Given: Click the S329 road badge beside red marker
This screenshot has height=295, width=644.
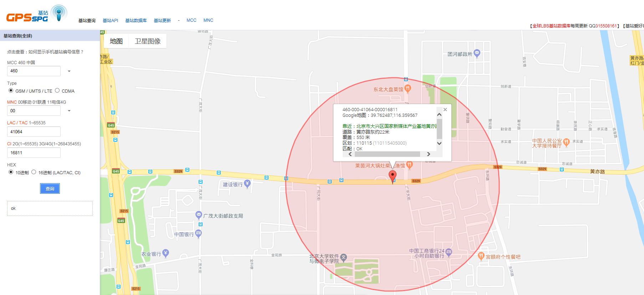Looking at the screenshot, I should click(x=416, y=181).
